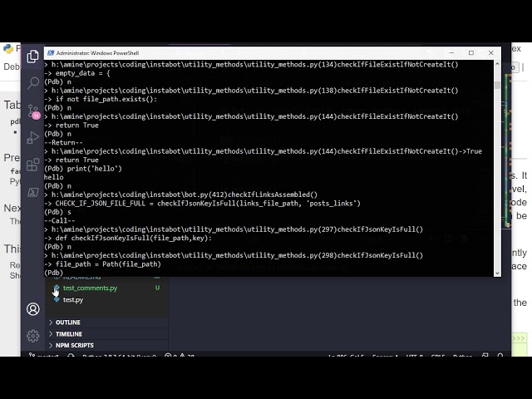
Task: Click the '(Pdb) s' command line
Action: point(57,212)
